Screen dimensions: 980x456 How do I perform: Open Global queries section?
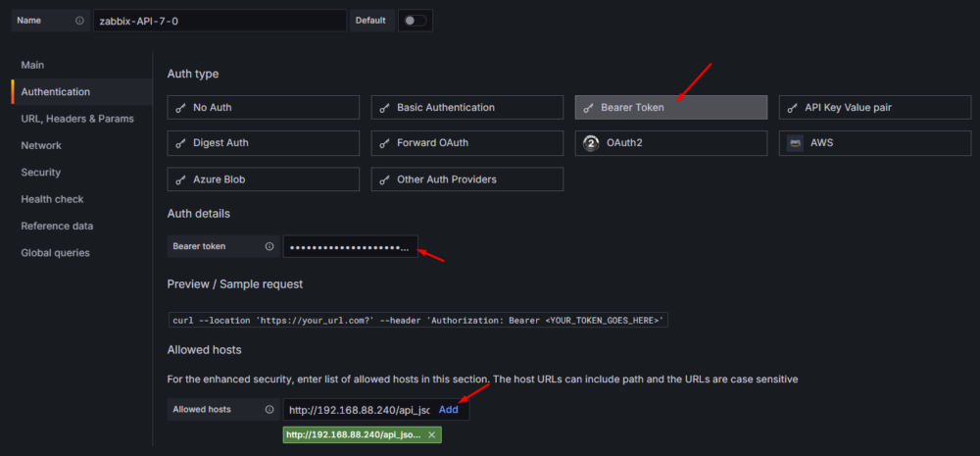[x=55, y=253]
